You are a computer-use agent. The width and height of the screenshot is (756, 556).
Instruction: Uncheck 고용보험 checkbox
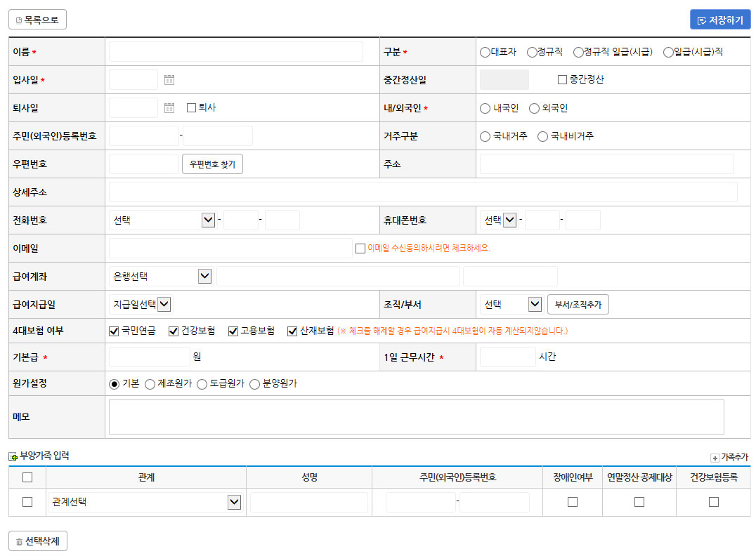coord(233,331)
